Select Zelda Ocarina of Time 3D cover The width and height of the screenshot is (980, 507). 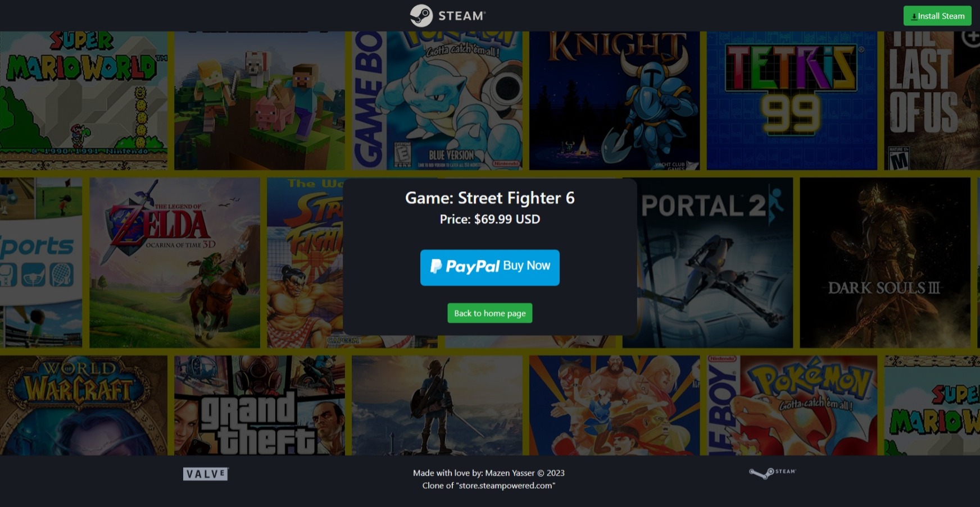pyautogui.click(x=175, y=263)
